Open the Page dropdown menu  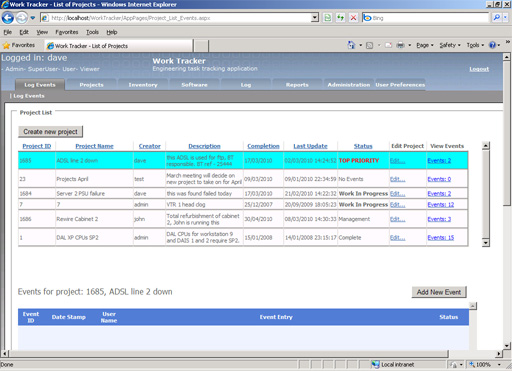coord(425,45)
